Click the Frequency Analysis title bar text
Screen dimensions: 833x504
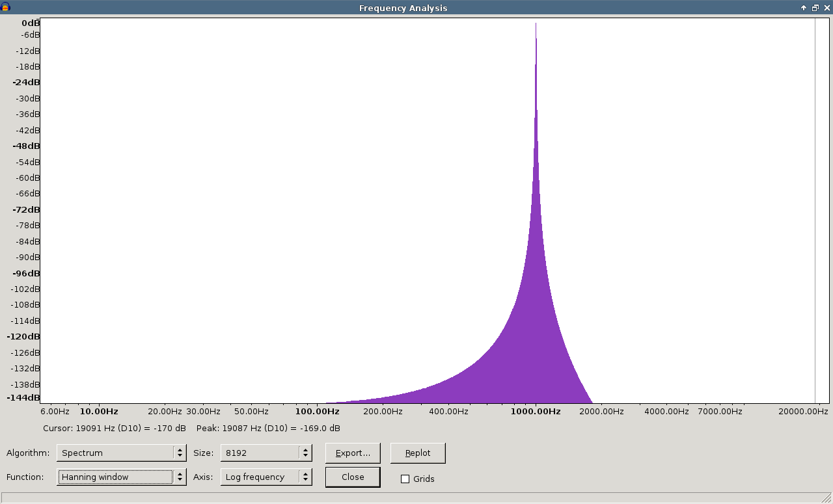[403, 8]
